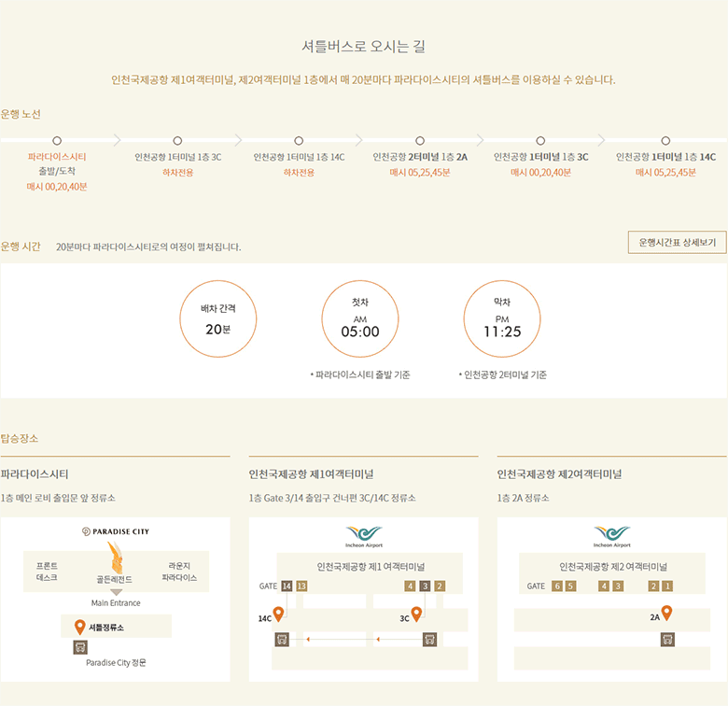Image resolution: width=728 pixels, height=706 pixels.
Task: Select the 파라다이스시티 출발/도착 route stop circle
Action: tap(57, 140)
